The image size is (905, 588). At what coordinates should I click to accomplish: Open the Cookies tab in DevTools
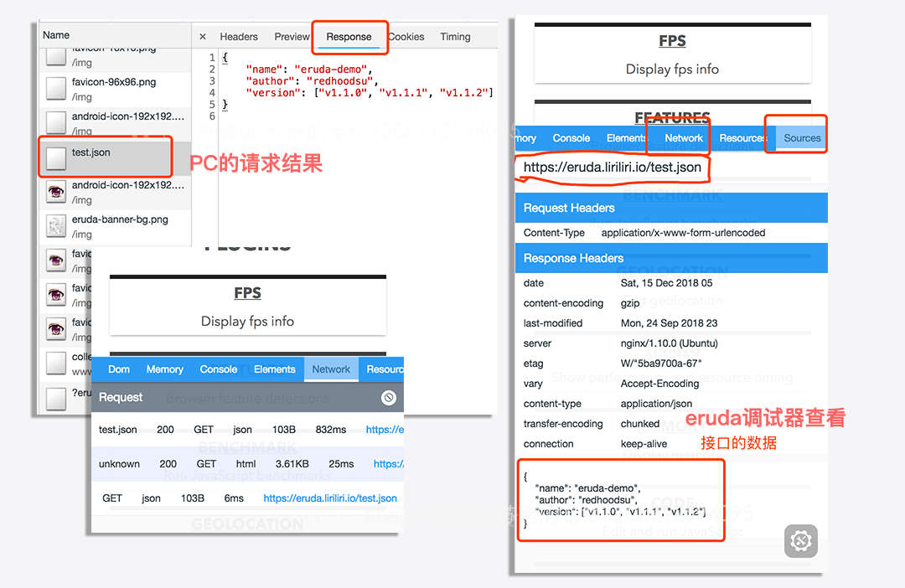(406, 37)
